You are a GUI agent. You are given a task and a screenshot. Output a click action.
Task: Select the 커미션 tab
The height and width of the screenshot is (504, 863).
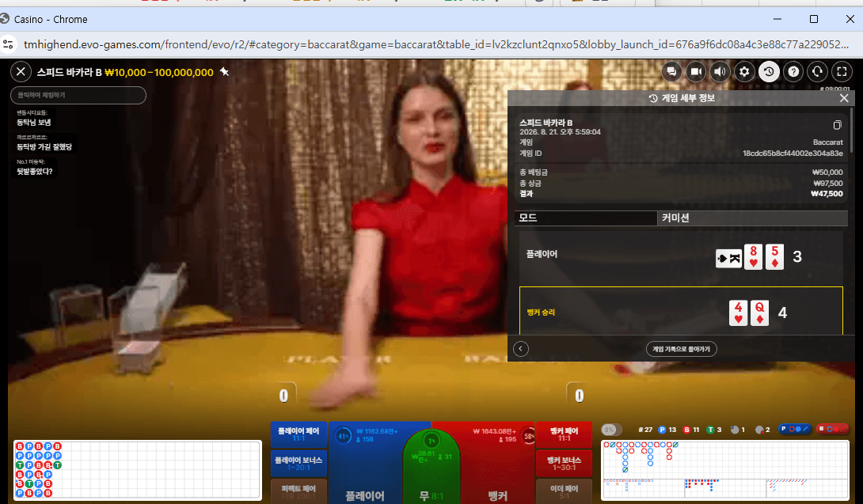point(752,218)
